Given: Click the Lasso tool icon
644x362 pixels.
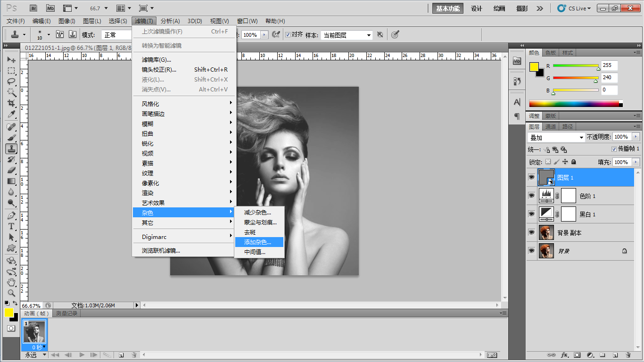Looking at the screenshot, I should tap(11, 82).
